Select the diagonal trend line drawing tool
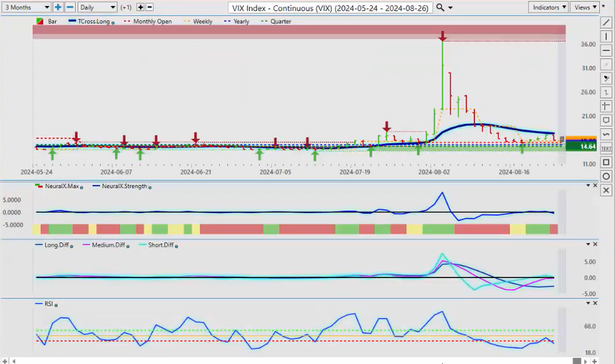The image size is (615, 364). 606,23
